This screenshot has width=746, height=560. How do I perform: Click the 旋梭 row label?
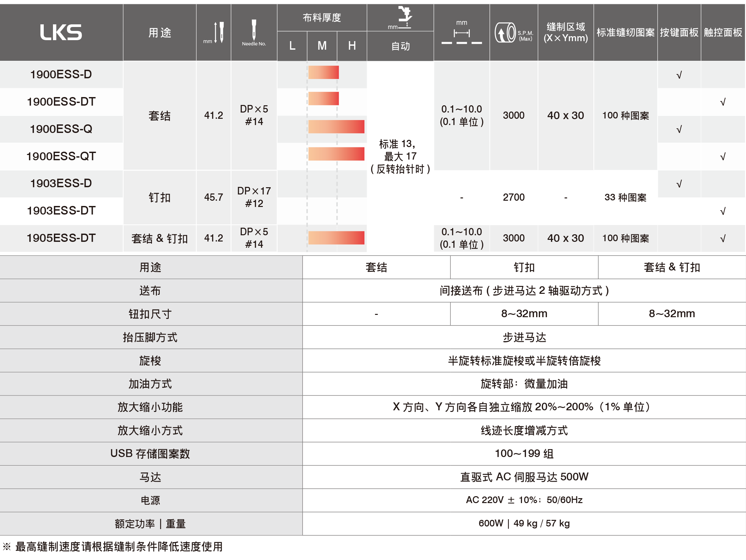[x=150, y=360]
